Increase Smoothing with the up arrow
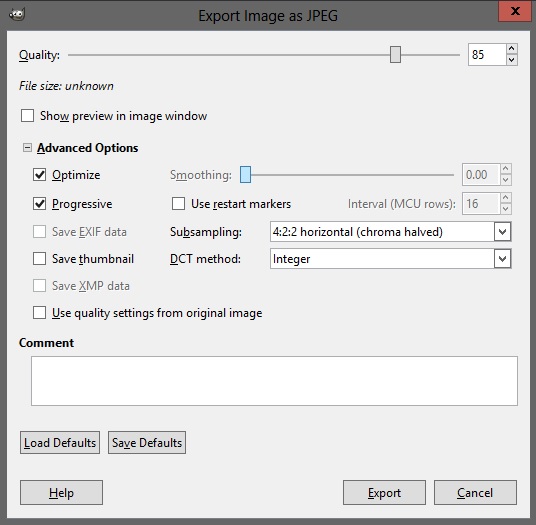 pyautogui.click(x=506, y=169)
